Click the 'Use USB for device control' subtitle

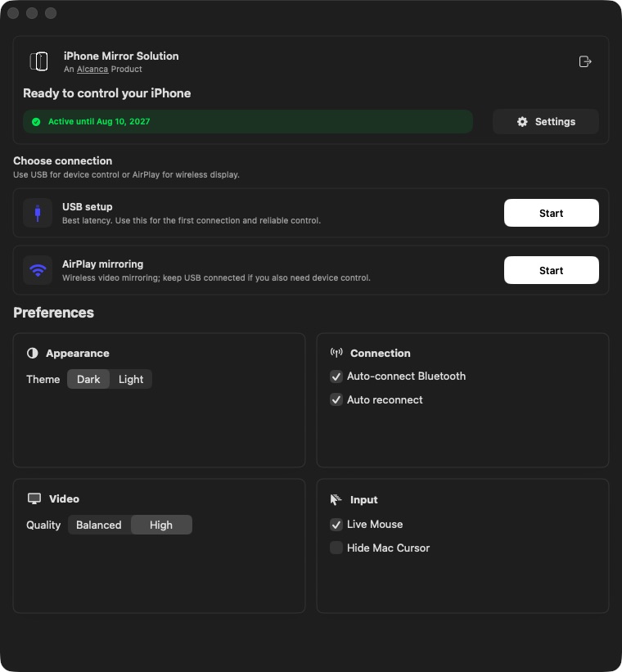[126, 175]
